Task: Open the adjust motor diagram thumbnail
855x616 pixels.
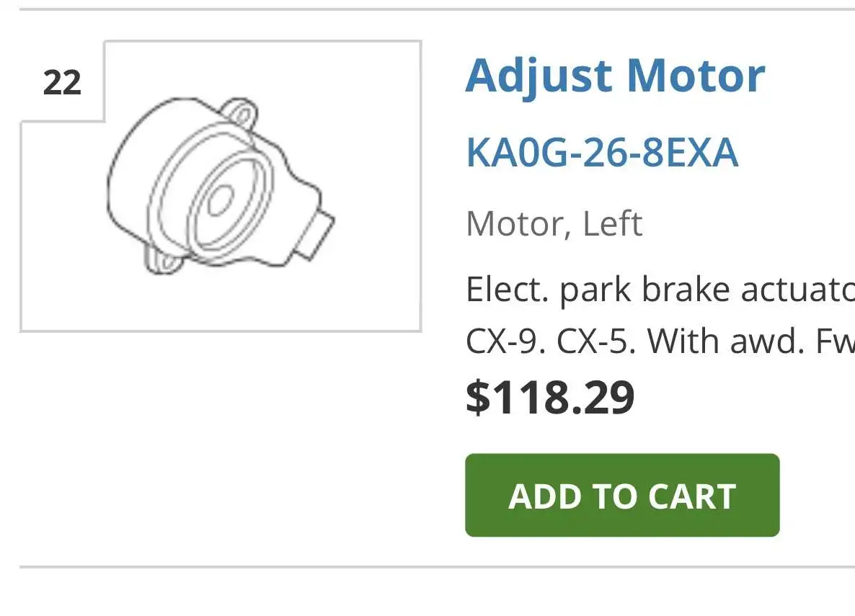Action: pyautogui.click(x=221, y=187)
